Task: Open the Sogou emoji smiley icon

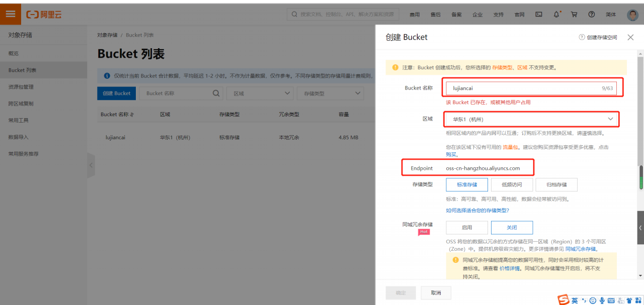Action: coord(593,300)
